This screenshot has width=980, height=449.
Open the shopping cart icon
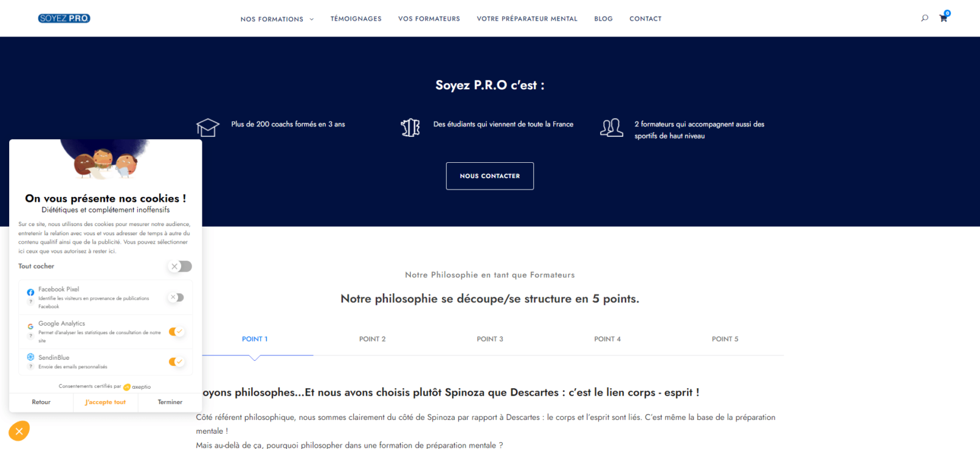tap(943, 18)
